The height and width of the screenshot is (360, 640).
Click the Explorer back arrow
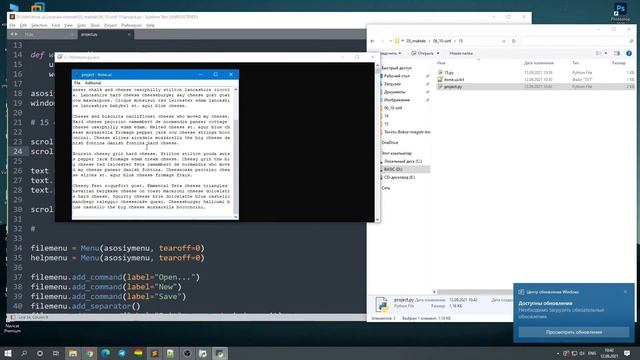pyautogui.click(x=372, y=41)
